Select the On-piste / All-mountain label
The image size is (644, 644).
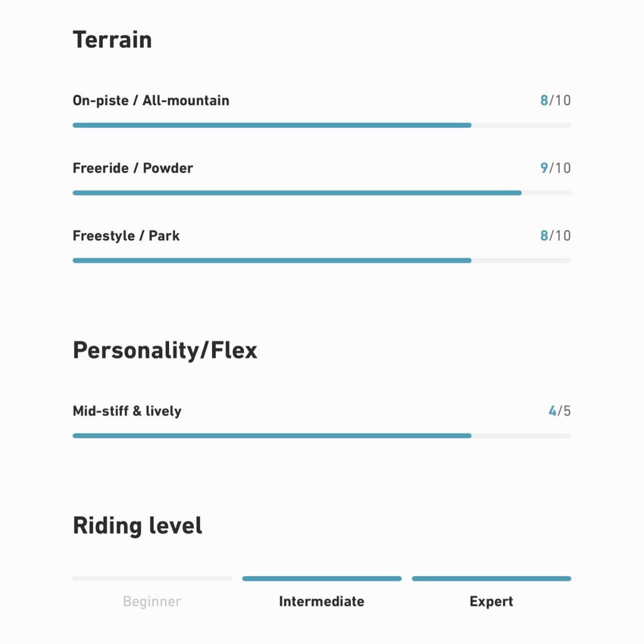click(151, 100)
